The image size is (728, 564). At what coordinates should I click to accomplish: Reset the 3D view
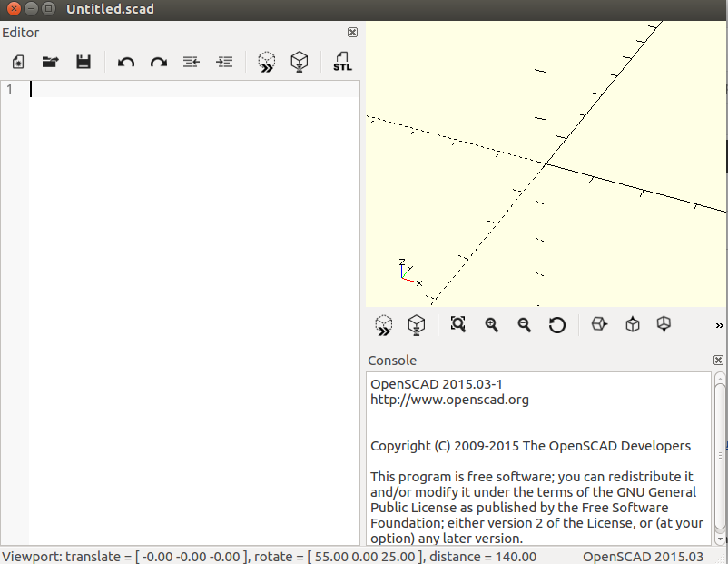tap(557, 325)
